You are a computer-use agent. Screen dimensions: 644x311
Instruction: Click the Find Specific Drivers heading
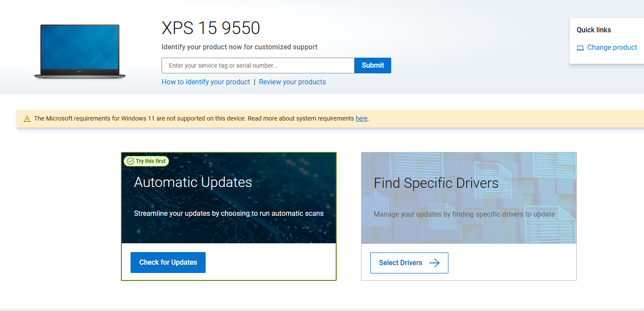pyautogui.click(x=436, y=183)
